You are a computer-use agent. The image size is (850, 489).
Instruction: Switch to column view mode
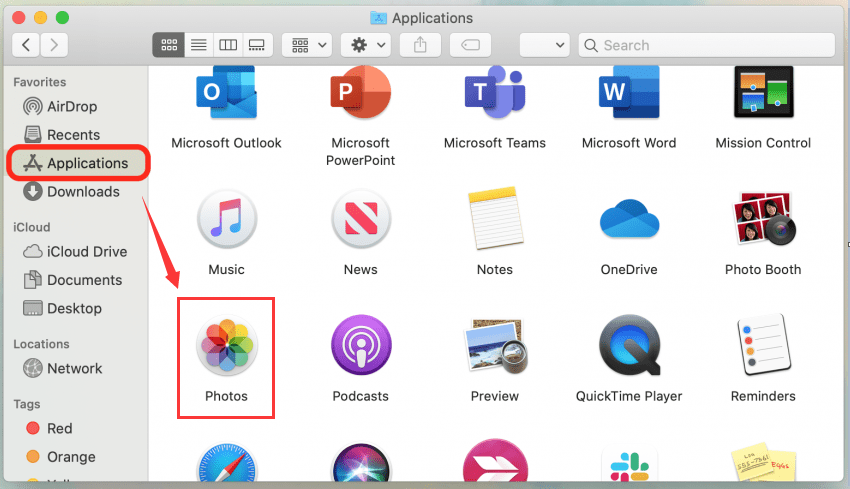pyautogui.click(x=227, y=45)
